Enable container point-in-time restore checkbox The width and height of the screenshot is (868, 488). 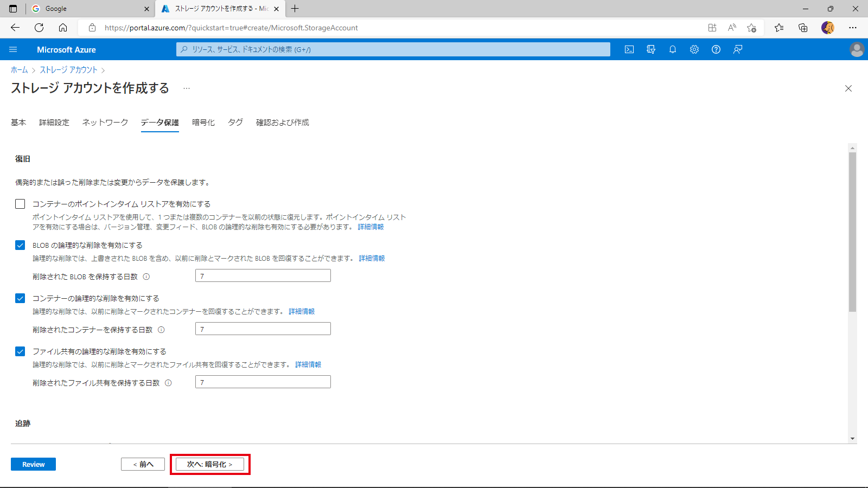(20, 204)
